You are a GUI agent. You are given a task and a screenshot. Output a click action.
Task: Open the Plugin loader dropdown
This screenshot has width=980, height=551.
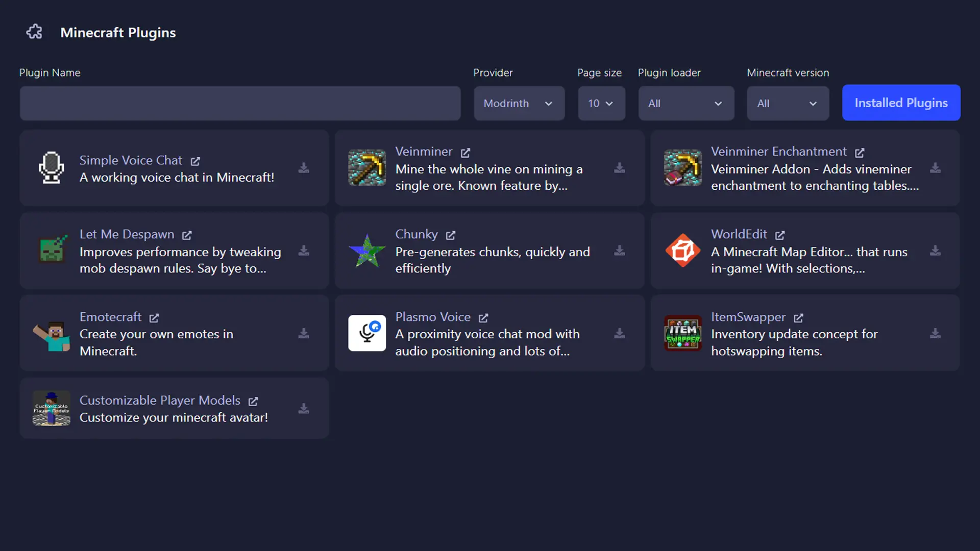686,103
